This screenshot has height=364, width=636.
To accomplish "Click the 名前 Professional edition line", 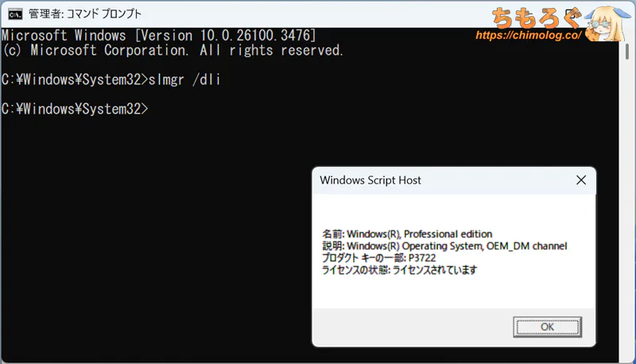I will pos(407,234).
